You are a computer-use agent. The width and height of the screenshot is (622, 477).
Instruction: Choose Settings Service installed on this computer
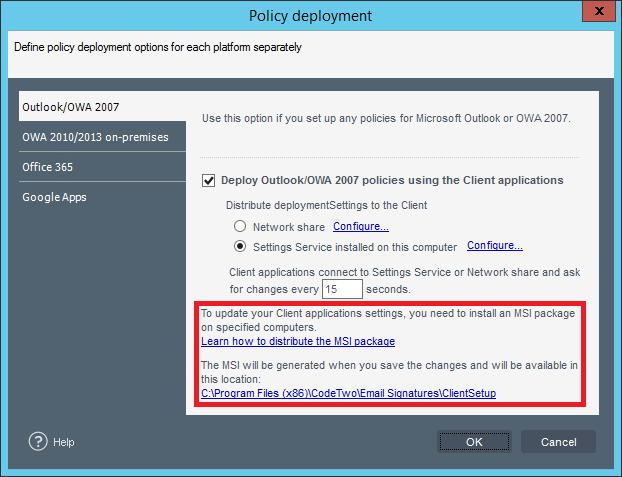click(240, 246)
